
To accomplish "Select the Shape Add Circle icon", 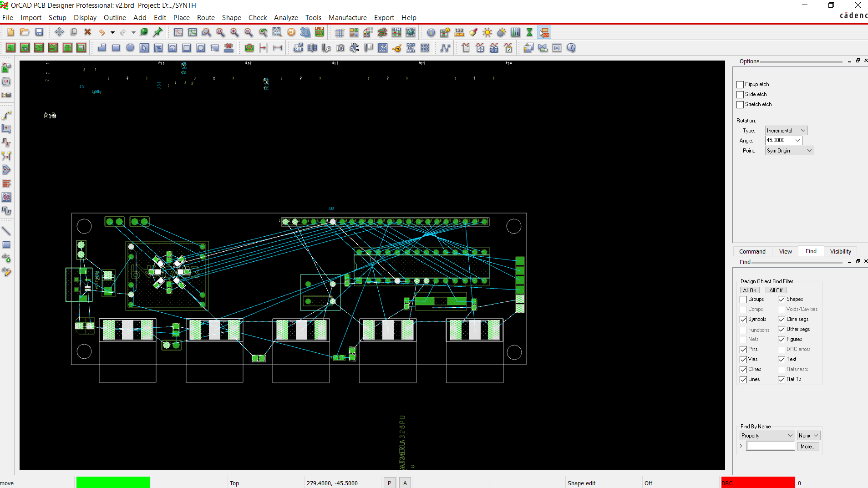I will tap(130, 48).
